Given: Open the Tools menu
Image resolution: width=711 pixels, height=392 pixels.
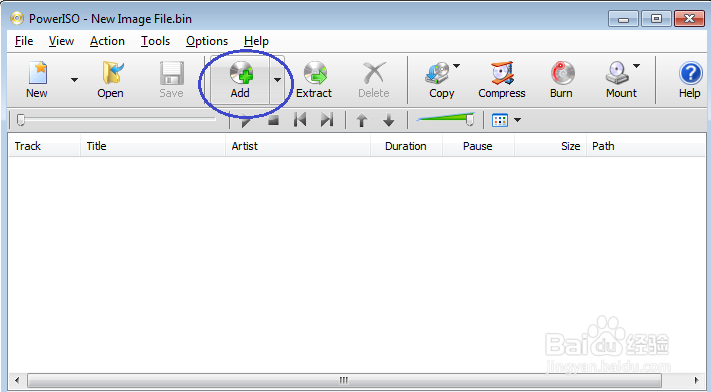Looking at the screenshot, I should coord(156,41).
